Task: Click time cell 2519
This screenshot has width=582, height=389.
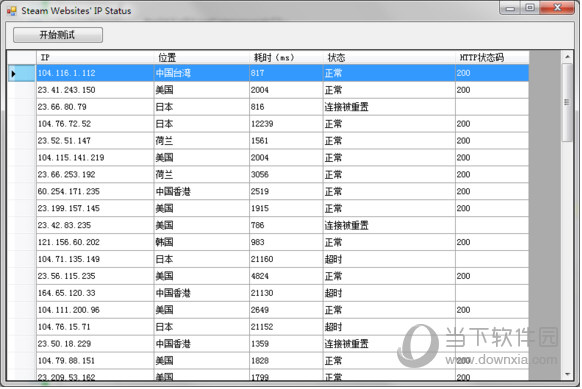Action: point(286,192)
